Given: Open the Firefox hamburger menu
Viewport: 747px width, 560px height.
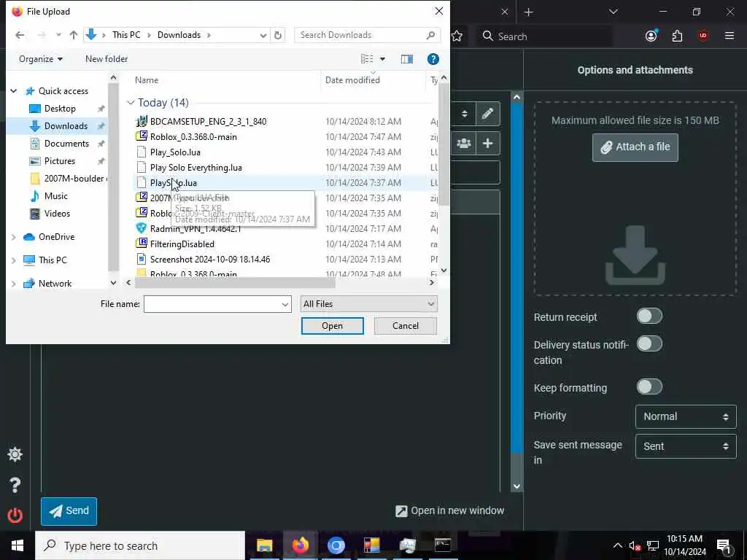Looking at the screenshot, I should click(729, 36).
